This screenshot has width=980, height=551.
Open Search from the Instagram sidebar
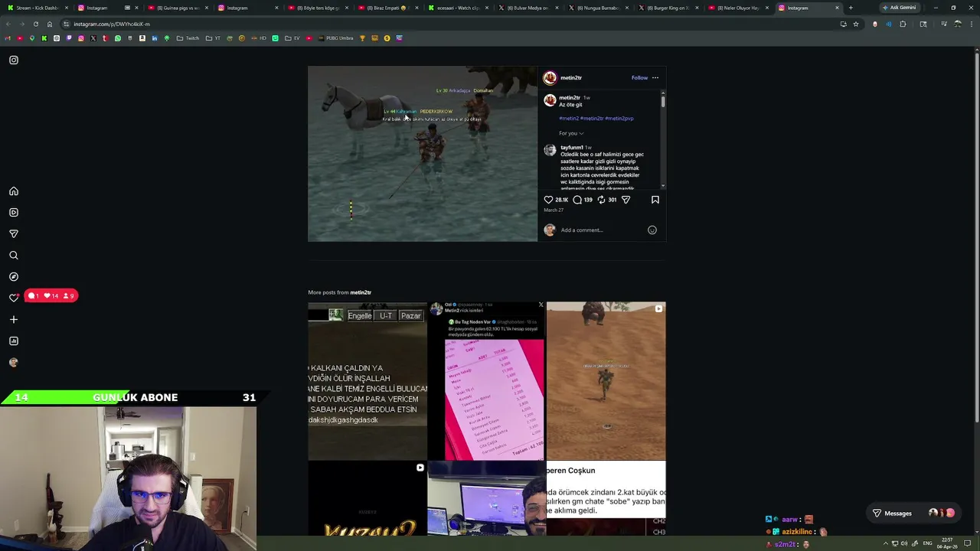pyautogui.click(x=14, y=256)
